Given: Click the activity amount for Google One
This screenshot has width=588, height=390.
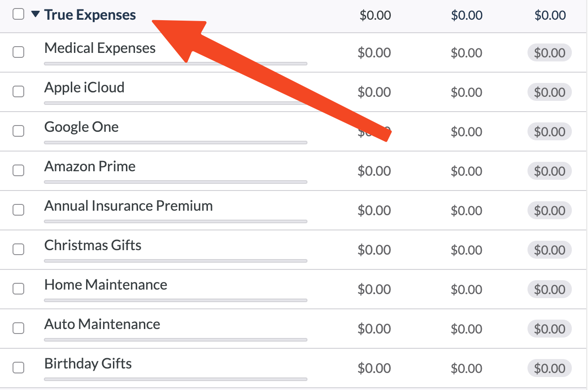Looking at the screenshot, I should coord(467,131).
